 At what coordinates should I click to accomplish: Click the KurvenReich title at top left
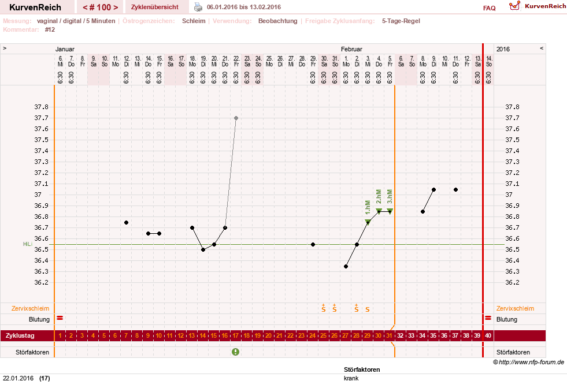pos(35,8)
